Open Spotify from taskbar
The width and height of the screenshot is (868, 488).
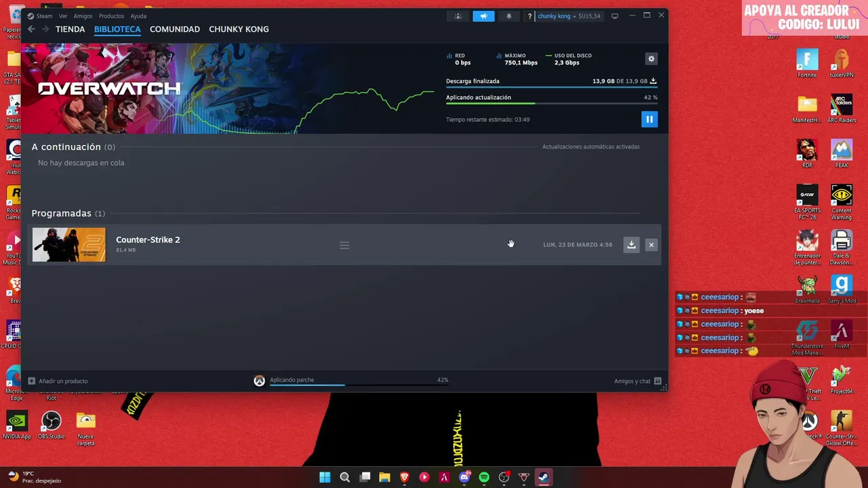(484, 477)
